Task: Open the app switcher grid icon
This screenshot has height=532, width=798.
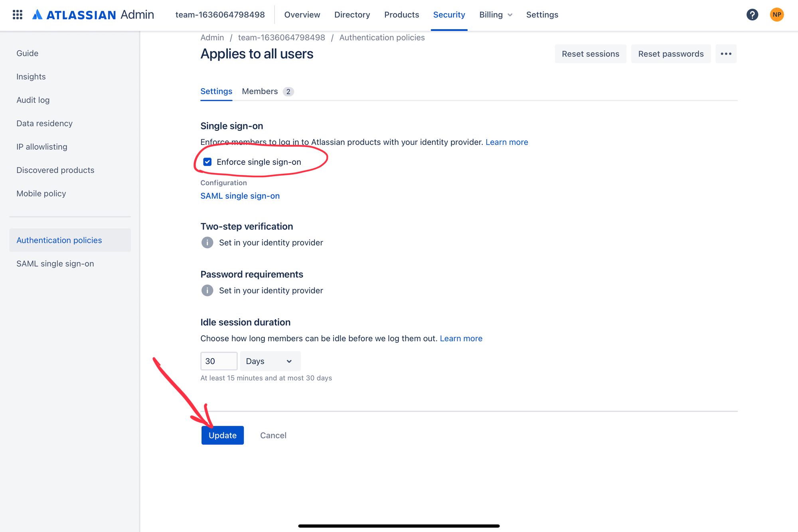Action: 17,15
